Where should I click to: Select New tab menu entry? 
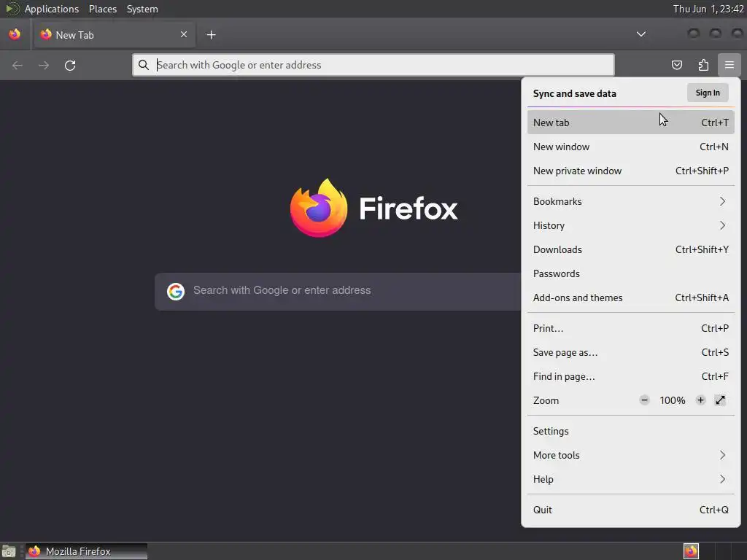coord(631,122)
